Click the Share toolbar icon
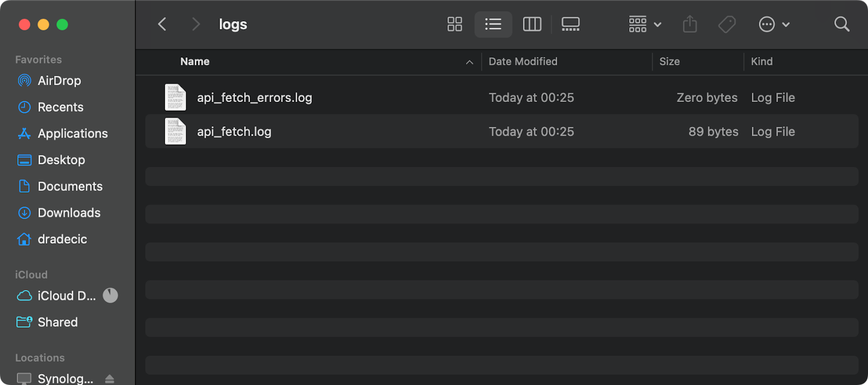 [690, 24]
